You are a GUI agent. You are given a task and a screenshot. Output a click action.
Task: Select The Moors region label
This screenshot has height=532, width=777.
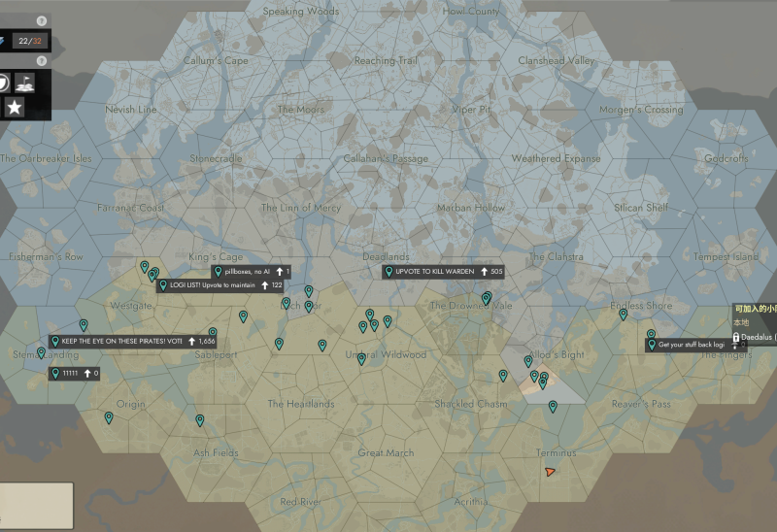coord(301,110)
